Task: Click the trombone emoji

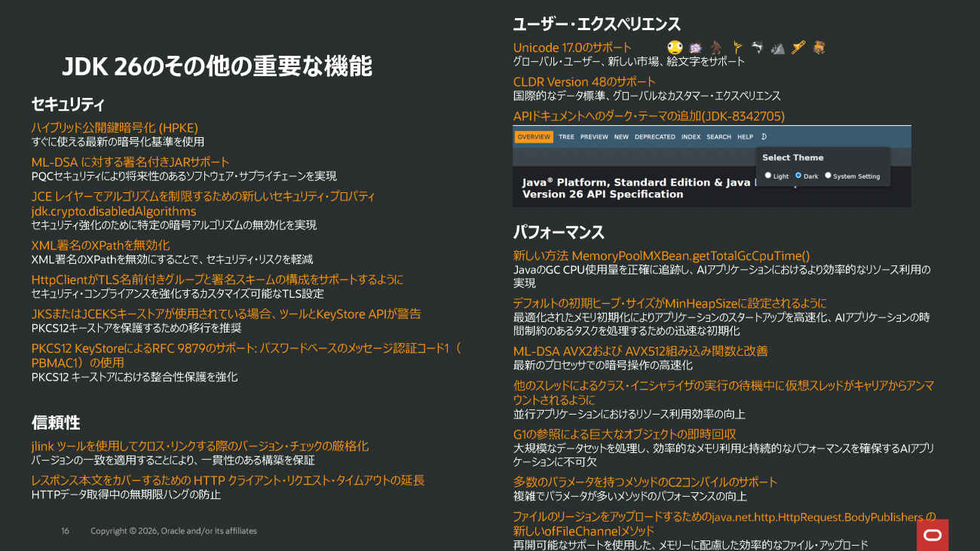Action: (x=798, y=47)
